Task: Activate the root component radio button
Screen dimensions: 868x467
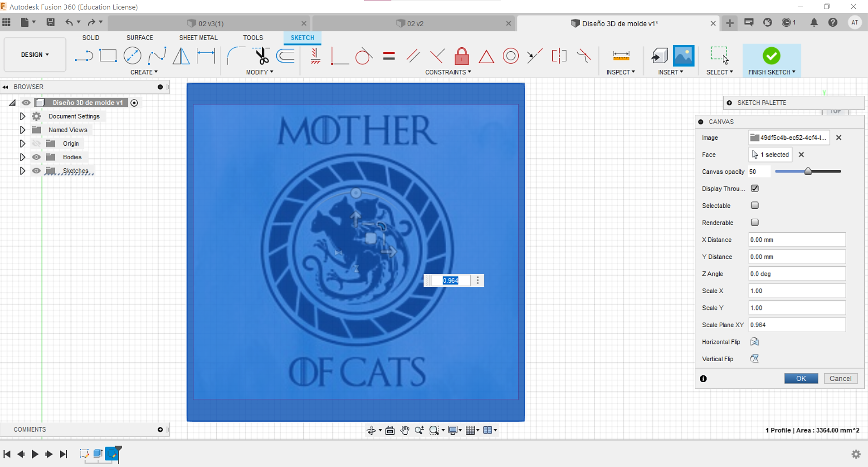Action: pos(134,103)
